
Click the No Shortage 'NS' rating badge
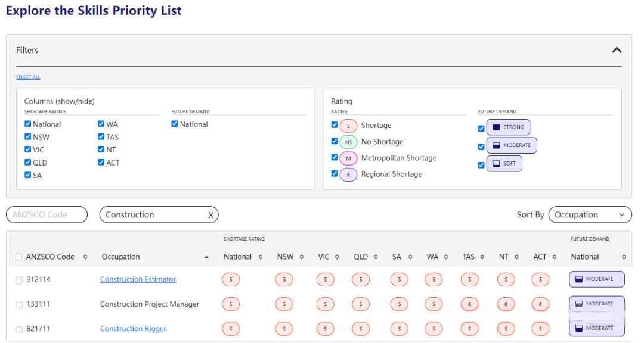[x=348, y=142]
